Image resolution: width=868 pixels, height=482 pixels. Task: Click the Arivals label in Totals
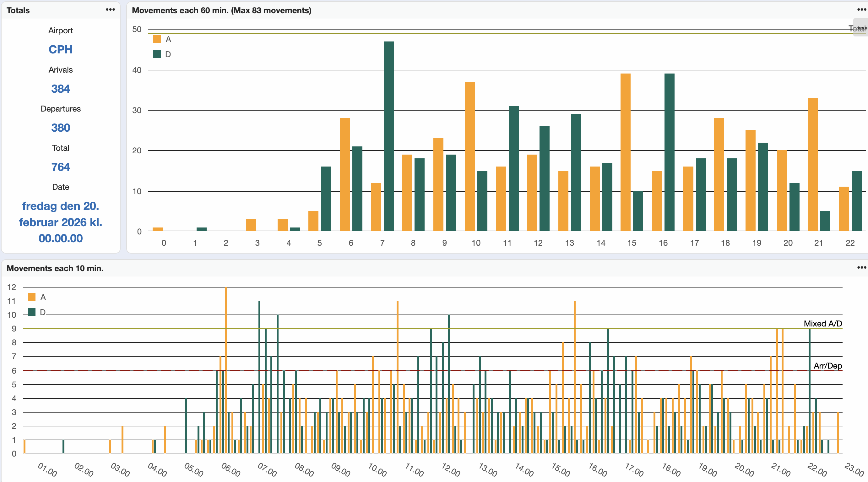pos(61,70)
